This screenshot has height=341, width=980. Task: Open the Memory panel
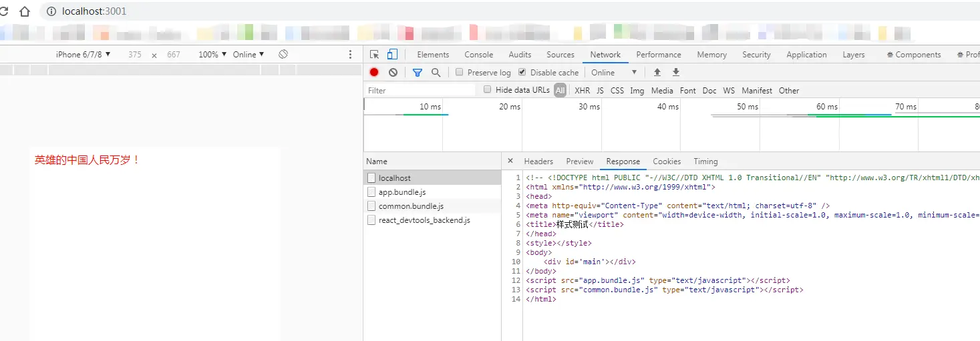(711, 55)
